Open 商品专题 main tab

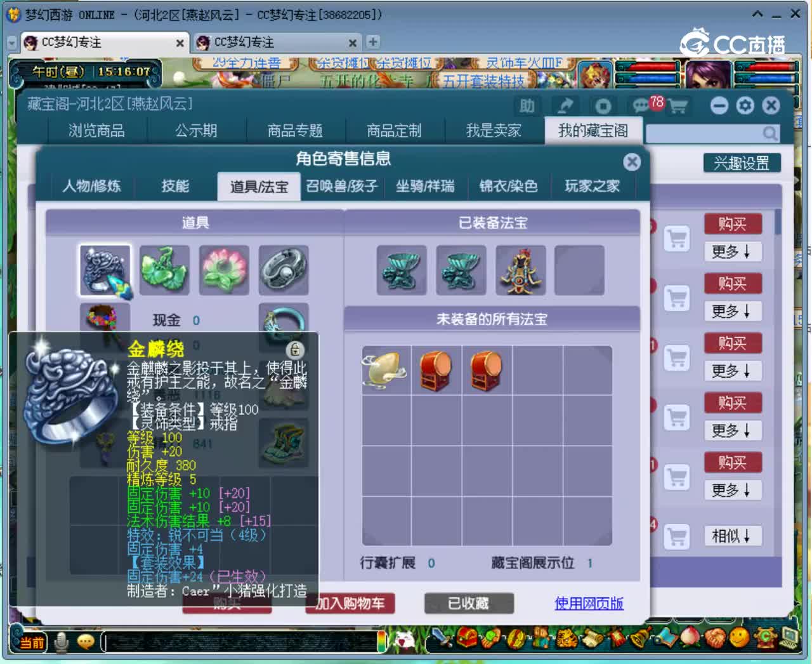click(295, 131)
